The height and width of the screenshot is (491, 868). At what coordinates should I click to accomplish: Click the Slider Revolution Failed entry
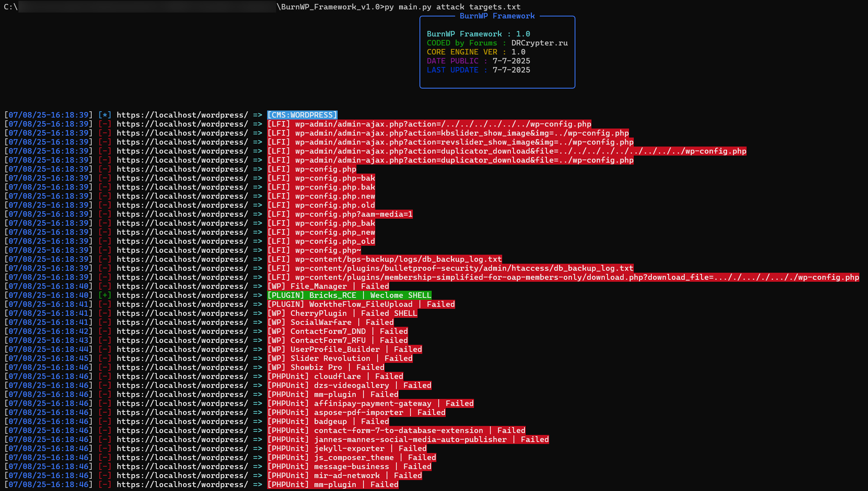[340, 358]
